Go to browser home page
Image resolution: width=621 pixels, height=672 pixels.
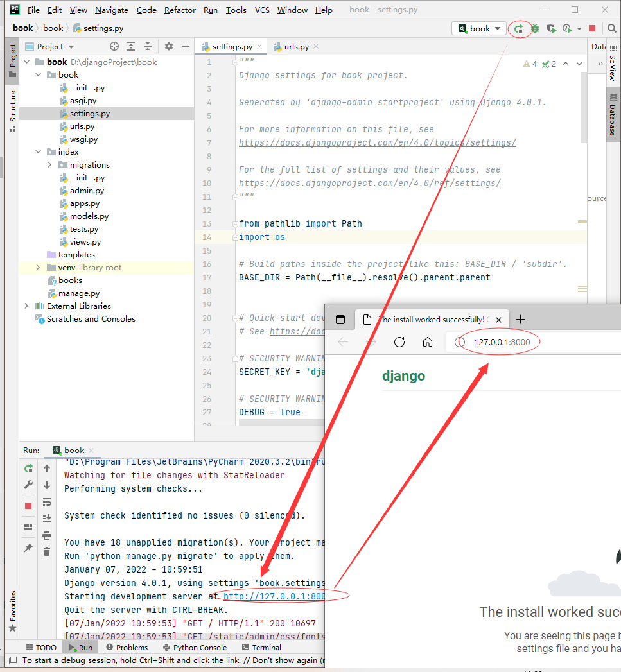pos(428,342)
